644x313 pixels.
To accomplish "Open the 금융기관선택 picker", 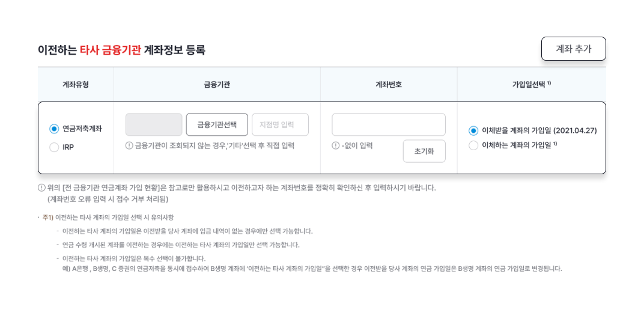I will pos(217,124).
